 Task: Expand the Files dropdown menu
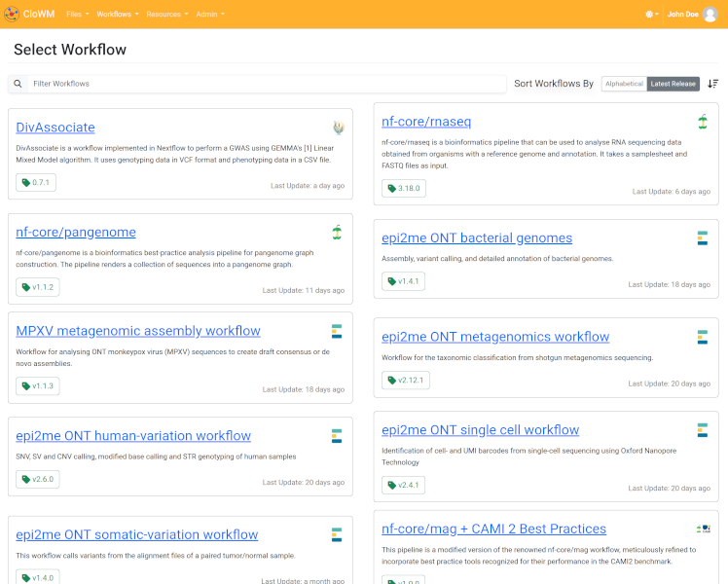(x=78, y=15)
